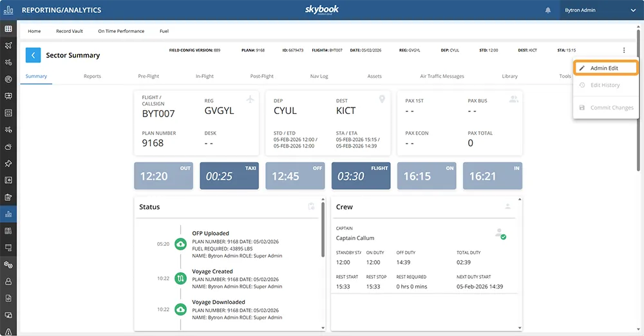Click the OFP Uploaded cloud status icon
This screenshot has width=644, height=336.
[181, 245]
